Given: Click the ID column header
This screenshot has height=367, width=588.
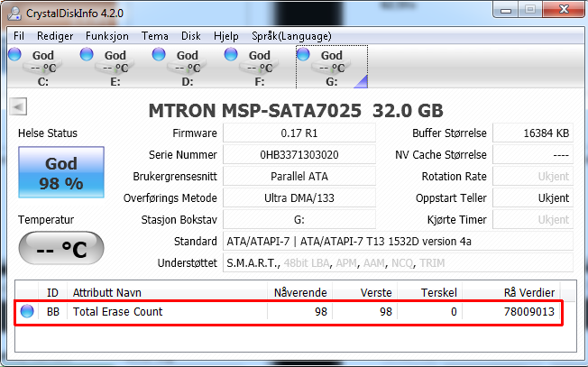Looking at the screenshot, I should (52, 292).
